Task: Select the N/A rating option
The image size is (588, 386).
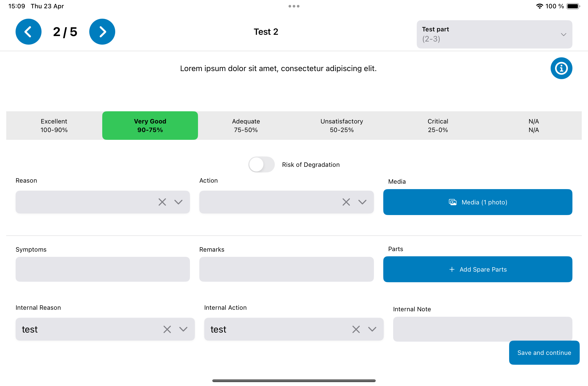Action: point(534,126)
